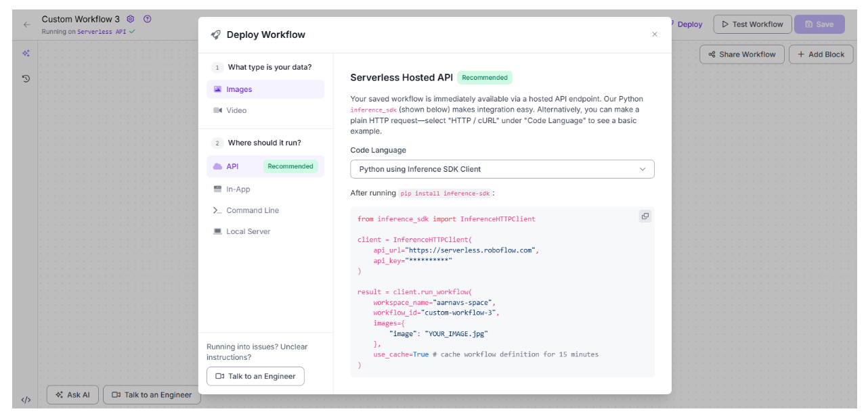This screenshot has height=418, width=868.
Task: Click the back arrow icon next to Custom Workflow 3
Action: [26, 24]
